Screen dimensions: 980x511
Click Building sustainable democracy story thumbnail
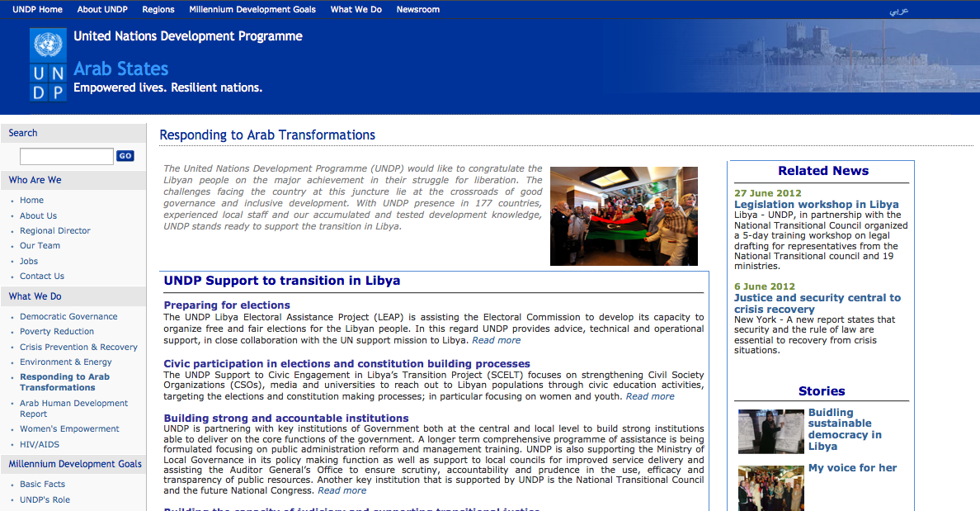click(771, 432)
